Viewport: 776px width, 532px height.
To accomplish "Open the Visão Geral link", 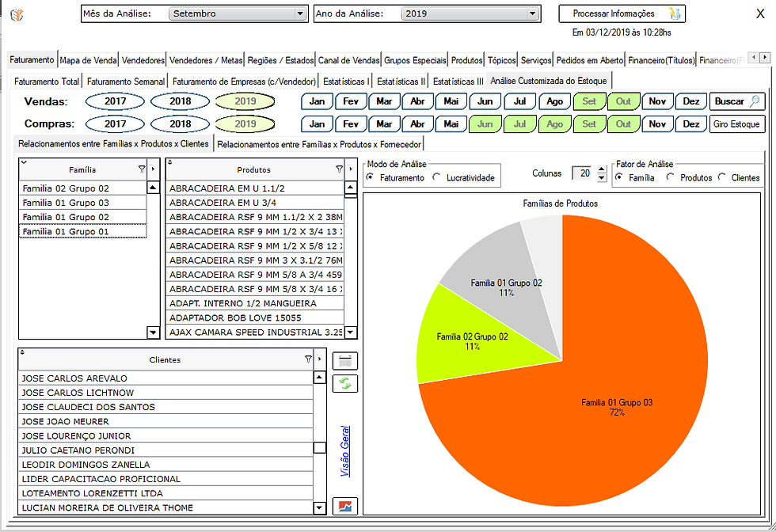I will point(345,450).
